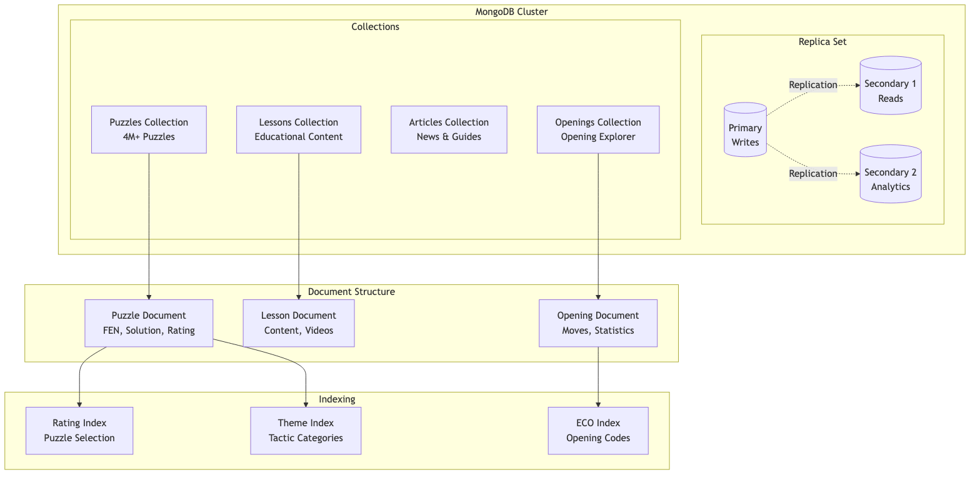Select the Secondary 1 Reads cylinder

point(891,85)
